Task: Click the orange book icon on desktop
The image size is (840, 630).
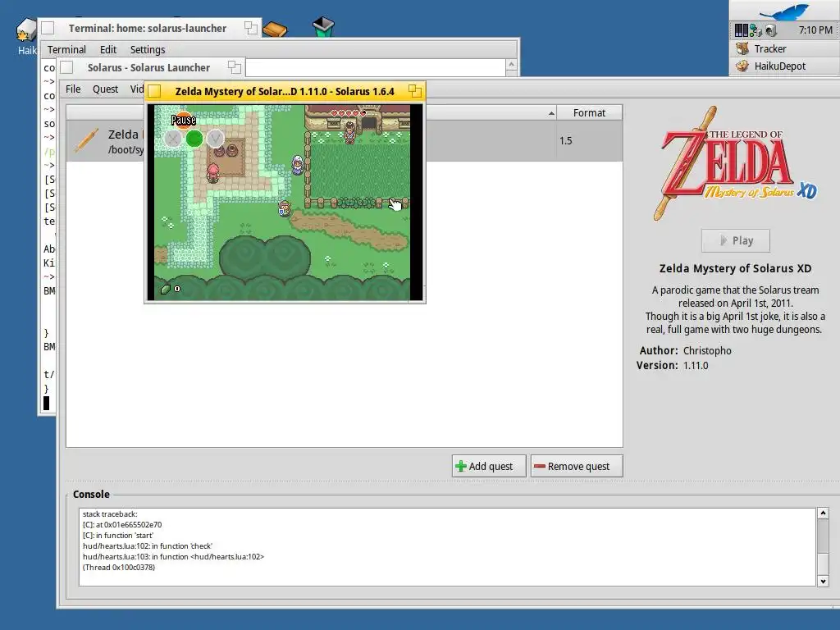Action: tap(275, 29)
